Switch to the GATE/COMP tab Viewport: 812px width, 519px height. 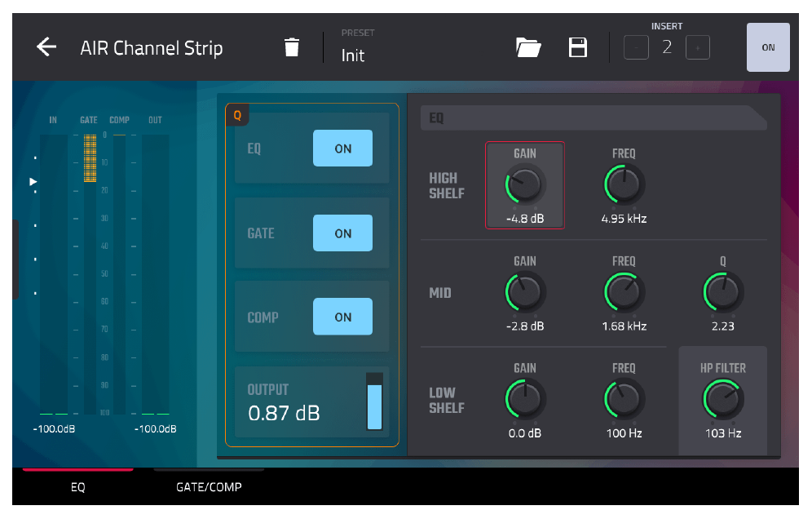coord(209,486)
